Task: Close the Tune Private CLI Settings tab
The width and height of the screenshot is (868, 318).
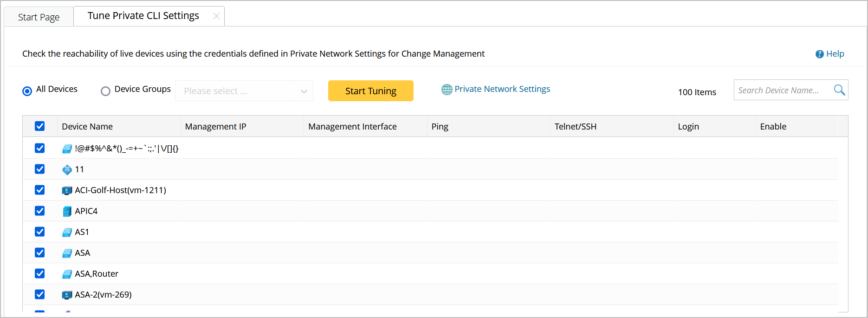Action: pyautogui.click(x=216, y=16)
